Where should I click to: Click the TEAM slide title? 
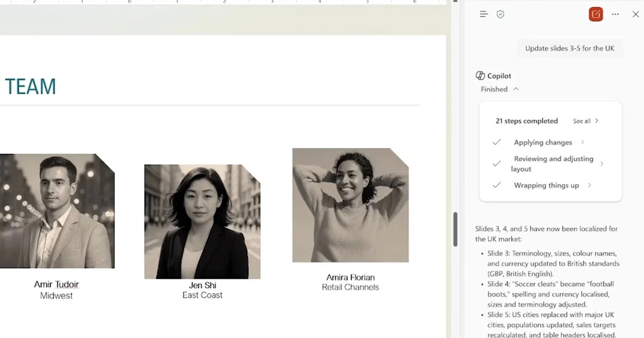(x=31, y=86)
